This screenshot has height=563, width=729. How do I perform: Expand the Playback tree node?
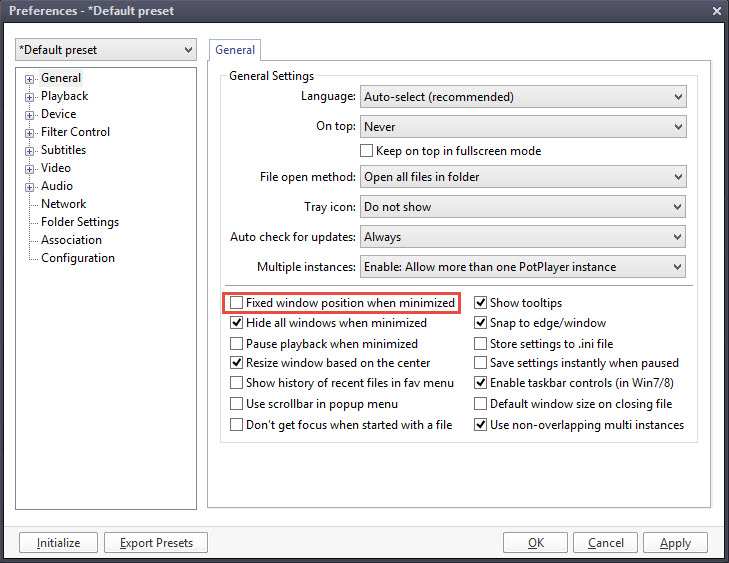point(30,96)
